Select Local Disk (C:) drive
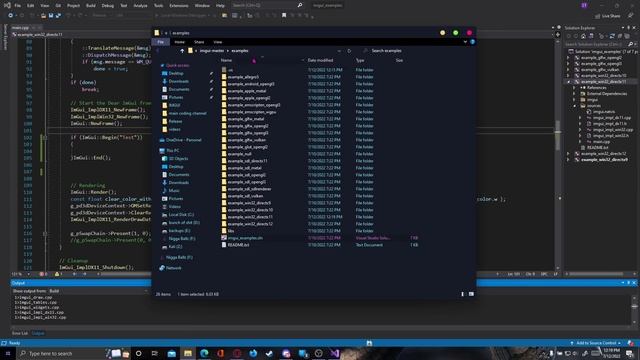The image size is (640, 360). coord(181,215)
